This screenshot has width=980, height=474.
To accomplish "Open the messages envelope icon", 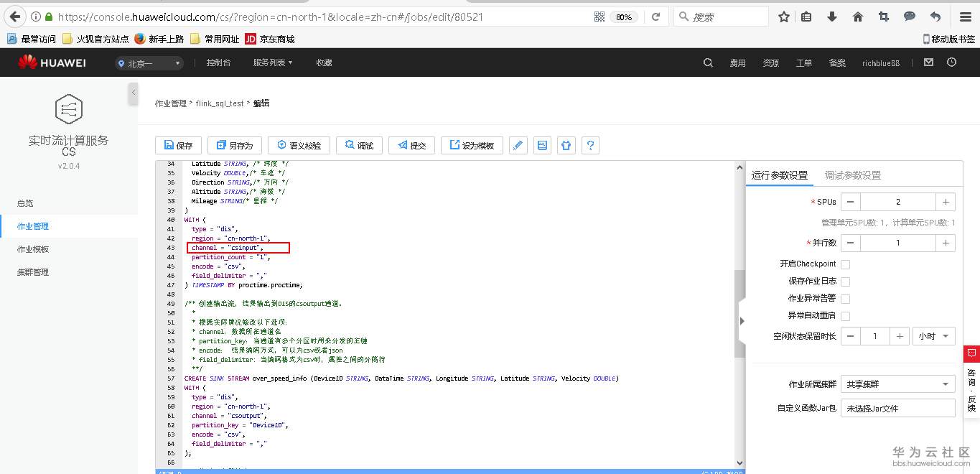I will [928, 62].
